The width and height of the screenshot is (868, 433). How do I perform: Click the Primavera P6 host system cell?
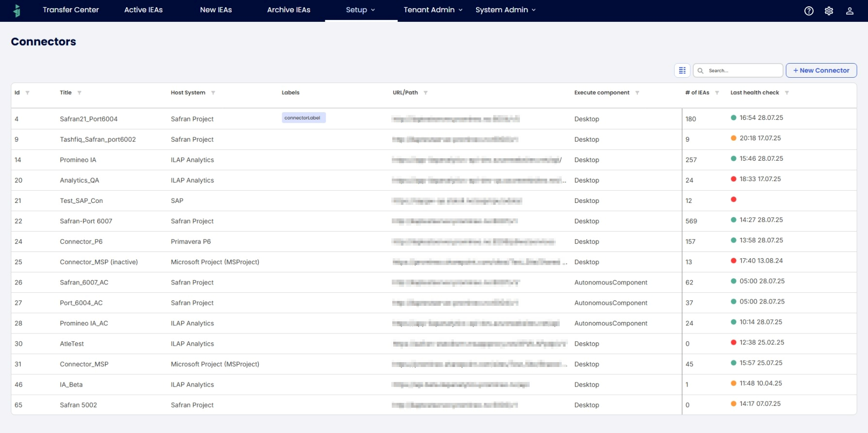(191, 242)
